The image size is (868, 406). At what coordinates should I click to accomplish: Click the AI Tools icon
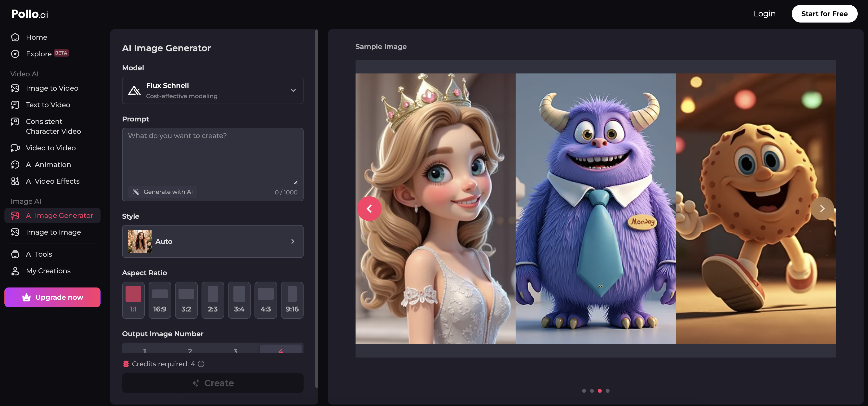click(x=15, y=254)
